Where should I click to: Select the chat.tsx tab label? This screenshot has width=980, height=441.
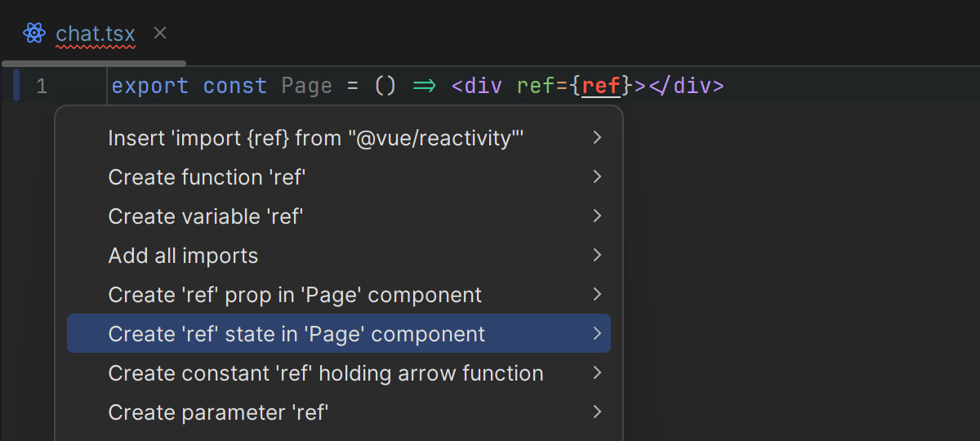coord(95,33)
